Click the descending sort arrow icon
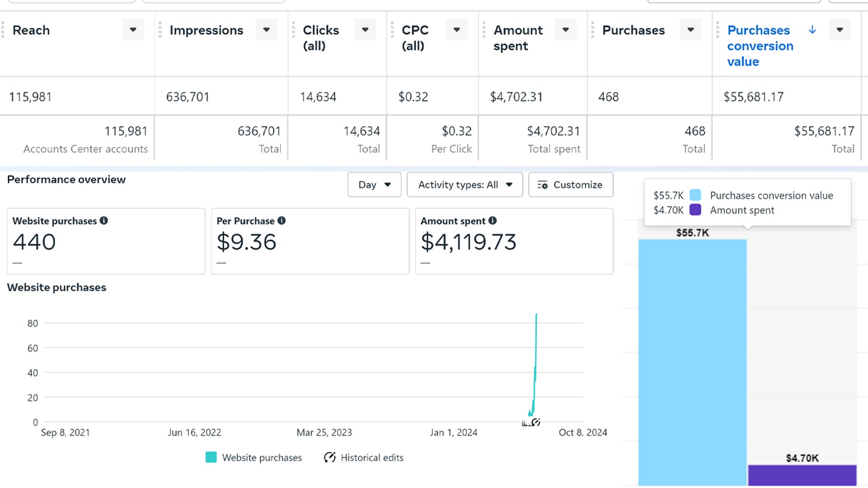This screenshot has height=488, width=868. tap(812, 30)
